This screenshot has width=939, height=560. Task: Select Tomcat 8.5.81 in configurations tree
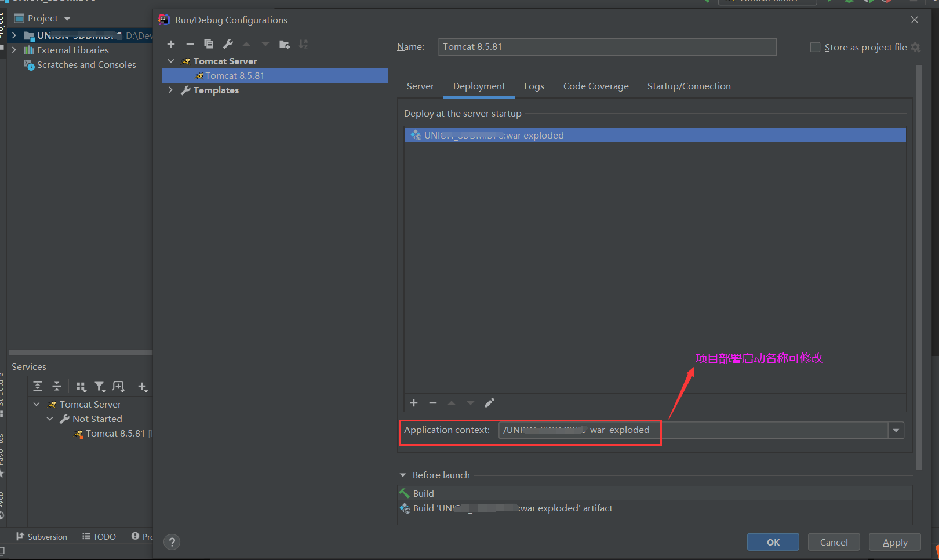275,75
